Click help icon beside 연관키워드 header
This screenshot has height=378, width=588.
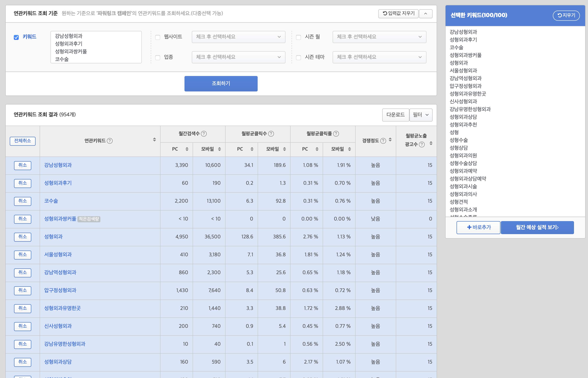110,141
